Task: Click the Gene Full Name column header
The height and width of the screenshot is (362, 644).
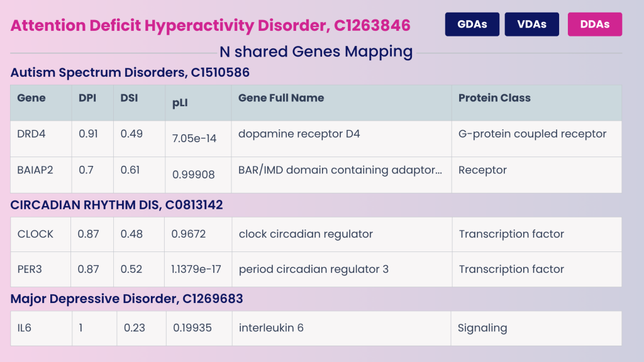Action: coord(280,98)
